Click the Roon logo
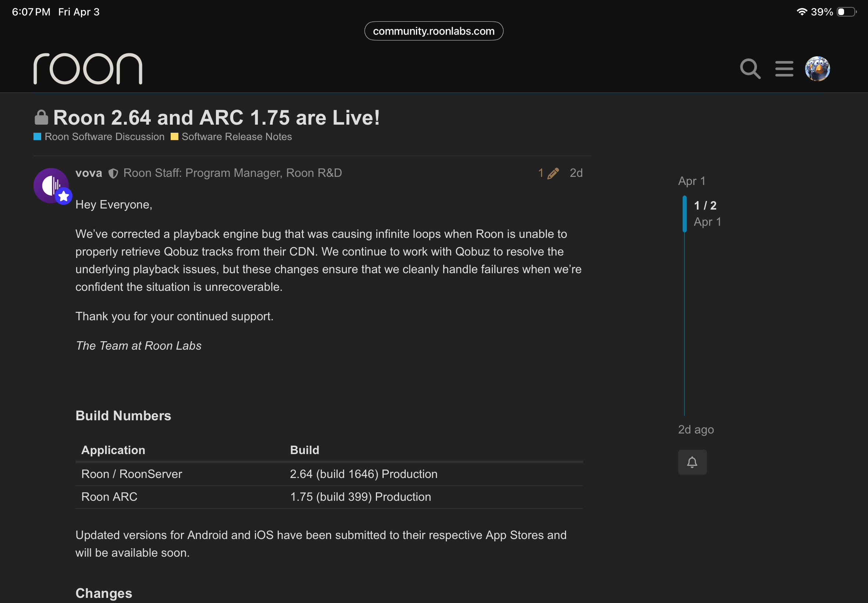Screen dimensions: 868x603 pos(88,69)
